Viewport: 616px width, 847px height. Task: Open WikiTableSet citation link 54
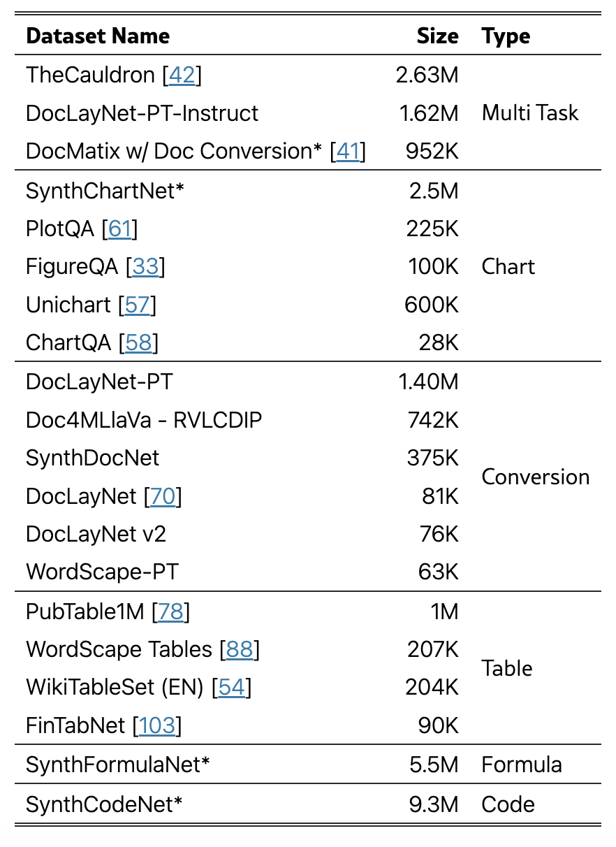[231, 688]
